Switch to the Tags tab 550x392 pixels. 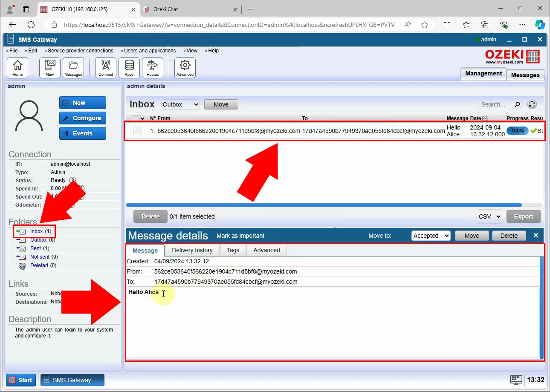[x=233, y=250]
